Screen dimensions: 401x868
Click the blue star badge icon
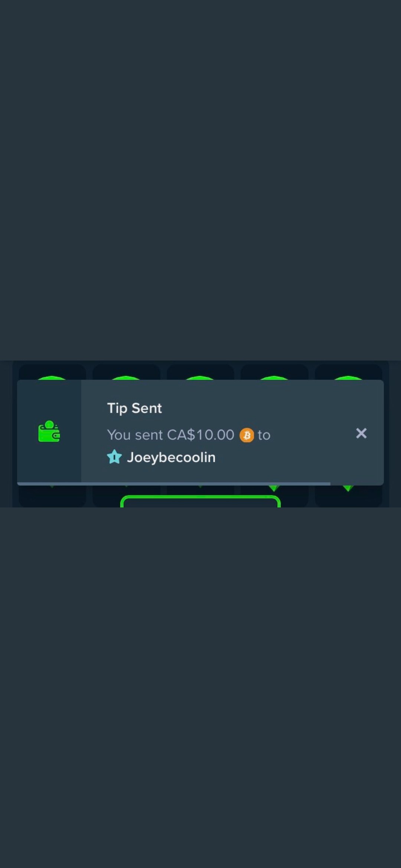point(114,457)
